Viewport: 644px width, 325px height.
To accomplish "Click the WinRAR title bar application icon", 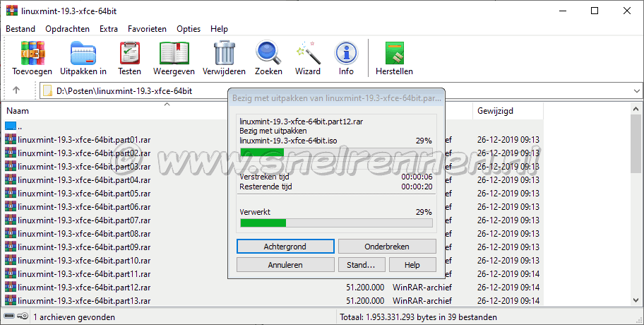I will click(12, 11).
